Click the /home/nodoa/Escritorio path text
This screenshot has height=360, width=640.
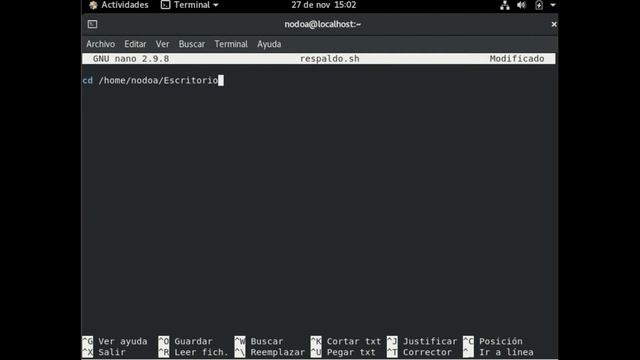tap(158, 80)
